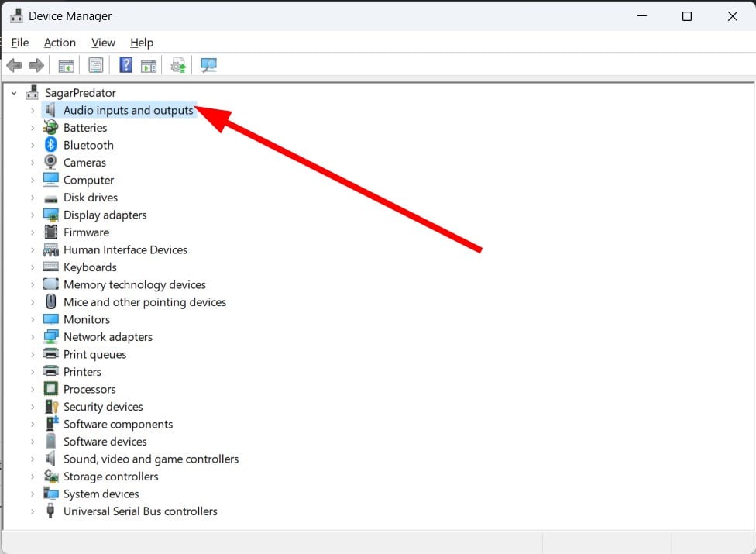Viewport: 756px width, 554px height.
Task: Click Show/Hide Action Pane toolbar icon
Action: (x=149, y=66)
